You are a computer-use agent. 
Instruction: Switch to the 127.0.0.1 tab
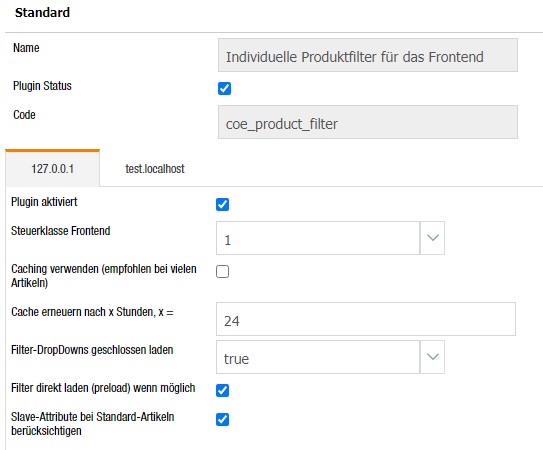(53, 169)
